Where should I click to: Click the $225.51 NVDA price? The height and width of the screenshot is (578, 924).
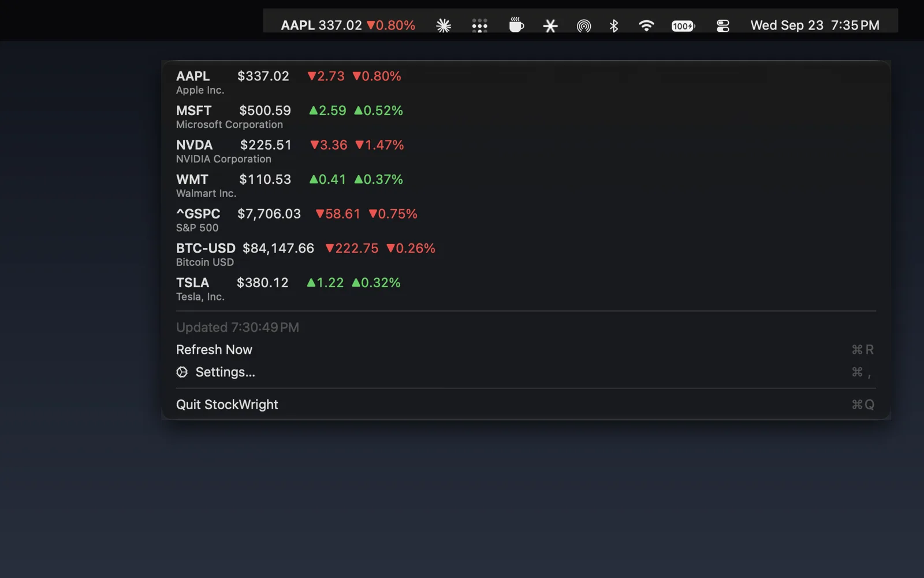click(266, 145)
